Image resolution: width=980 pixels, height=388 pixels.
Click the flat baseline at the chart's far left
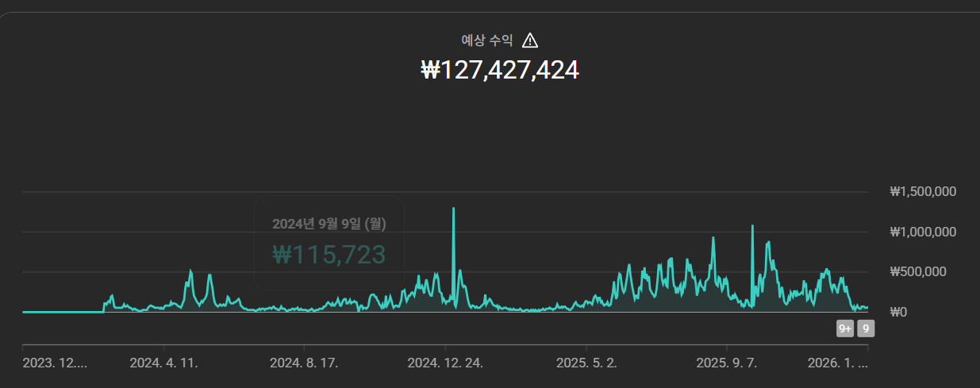(62, 312)
